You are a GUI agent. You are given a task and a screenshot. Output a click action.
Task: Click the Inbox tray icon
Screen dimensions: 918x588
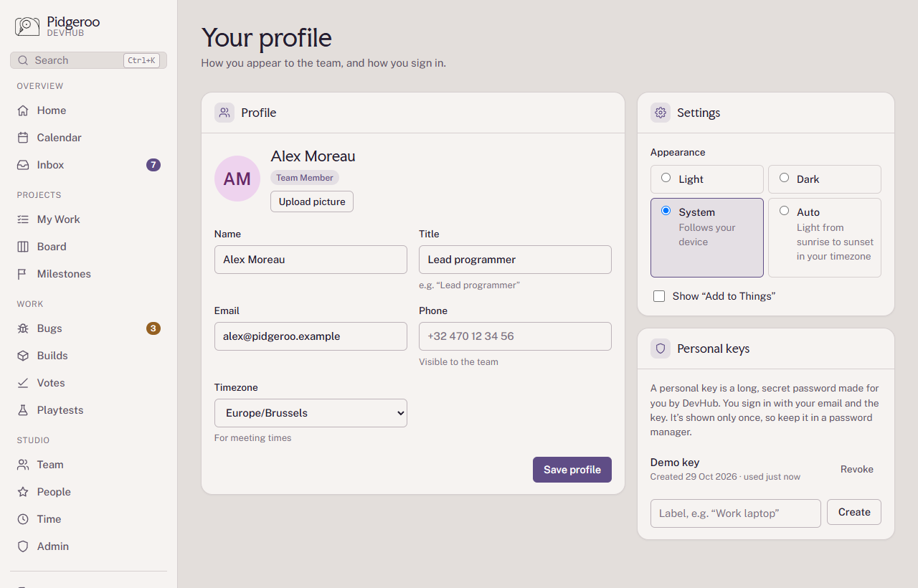click(23, 165)
